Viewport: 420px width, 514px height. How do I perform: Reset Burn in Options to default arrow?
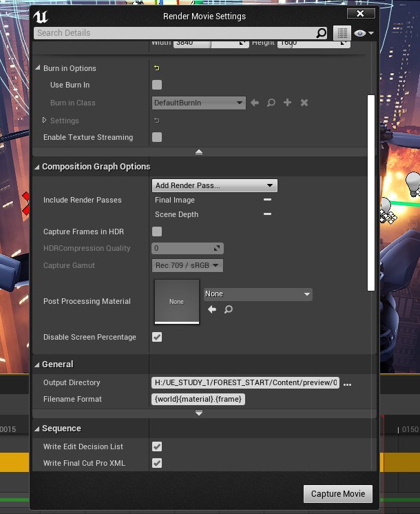point(156,68)
